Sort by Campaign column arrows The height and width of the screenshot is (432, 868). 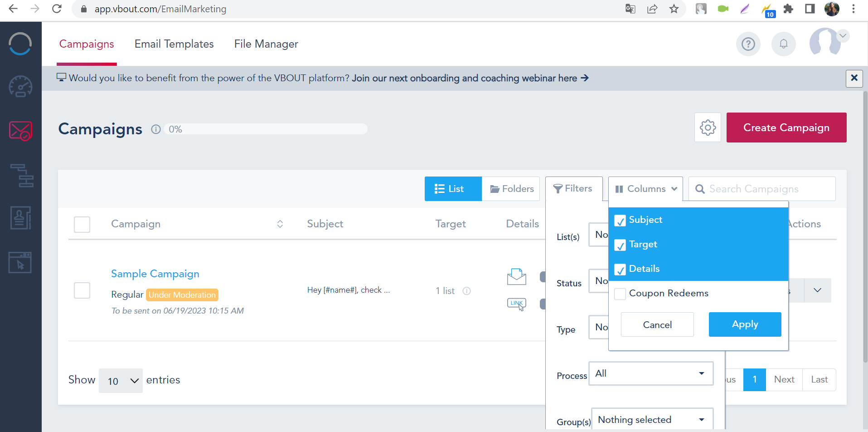280,224
